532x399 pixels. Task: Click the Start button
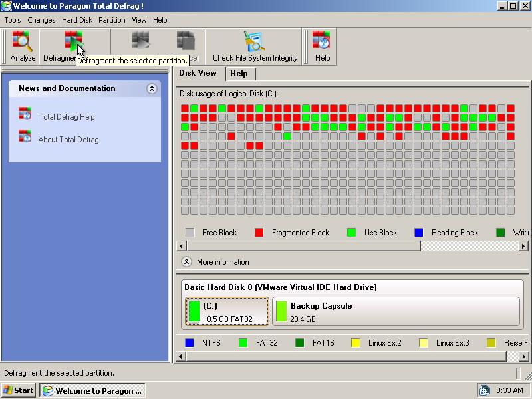pyautogui.click(x=19, y=390)
